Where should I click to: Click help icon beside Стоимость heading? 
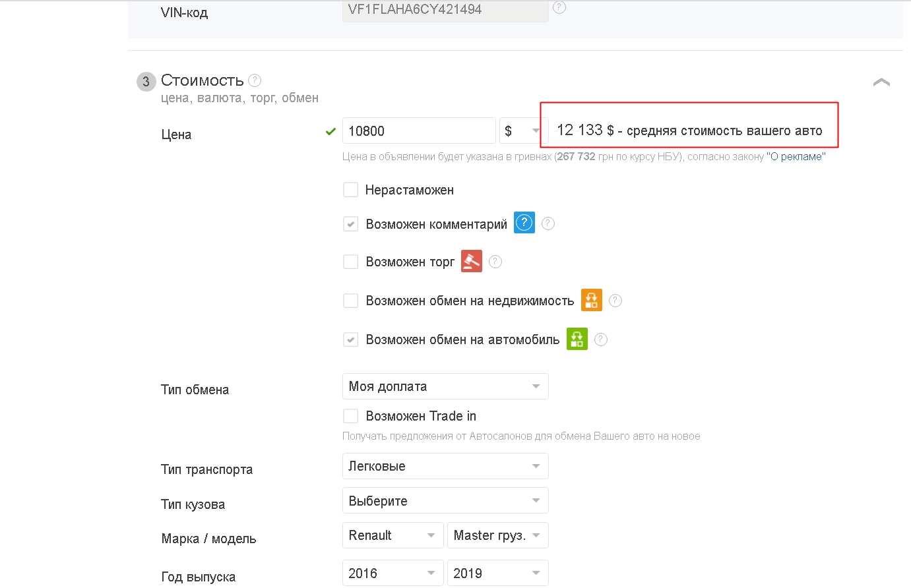coord(255,80)
